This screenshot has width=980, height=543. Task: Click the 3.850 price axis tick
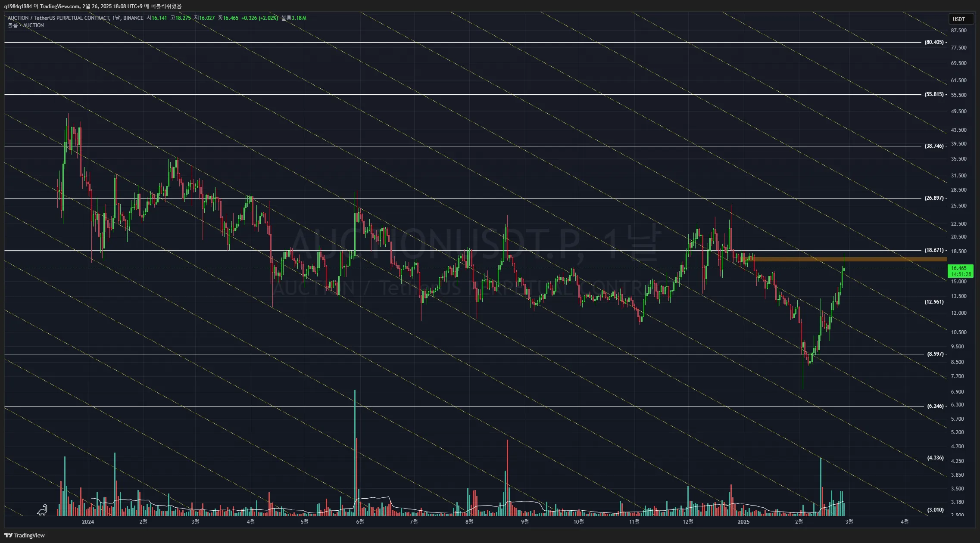958,475
